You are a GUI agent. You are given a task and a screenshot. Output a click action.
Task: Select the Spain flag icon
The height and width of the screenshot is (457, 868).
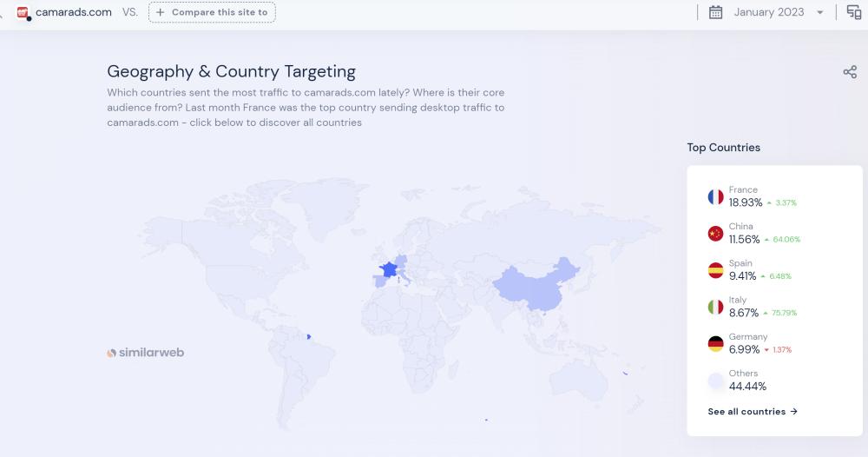[x=715, y=270]
